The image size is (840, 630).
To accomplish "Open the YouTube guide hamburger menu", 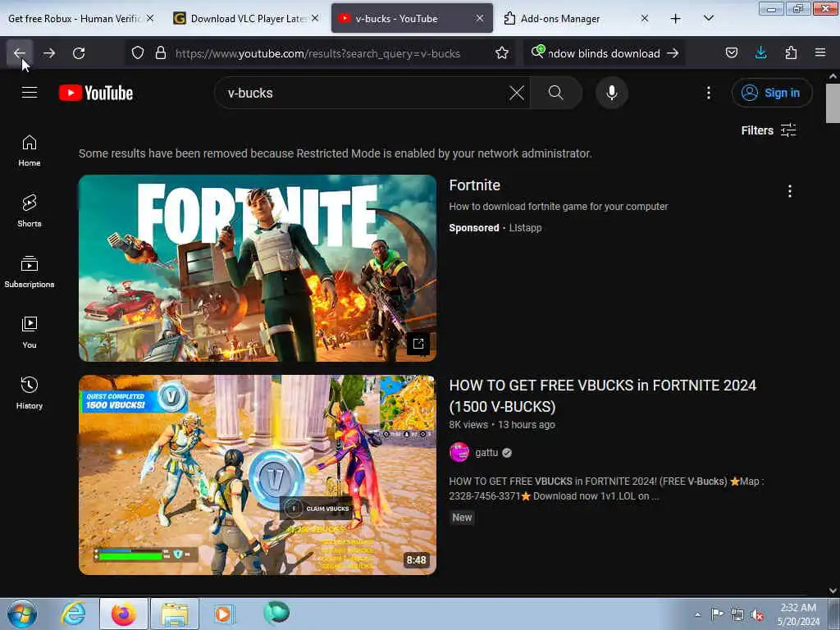I will [x=30, y=93].
